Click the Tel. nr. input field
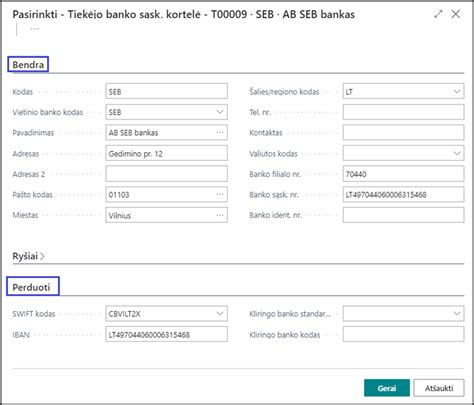Viewport: 474px width, 405px height. pyautogui.click(x=403, y=112)
